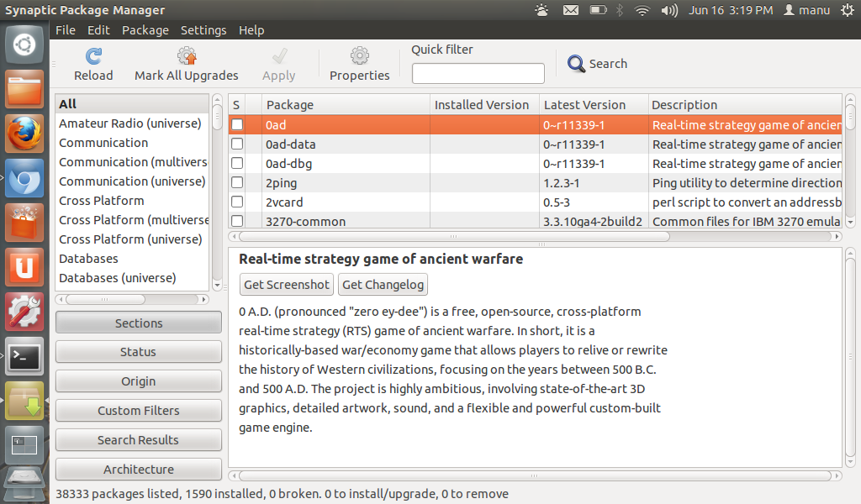Open session gear menu in panel

848,10
